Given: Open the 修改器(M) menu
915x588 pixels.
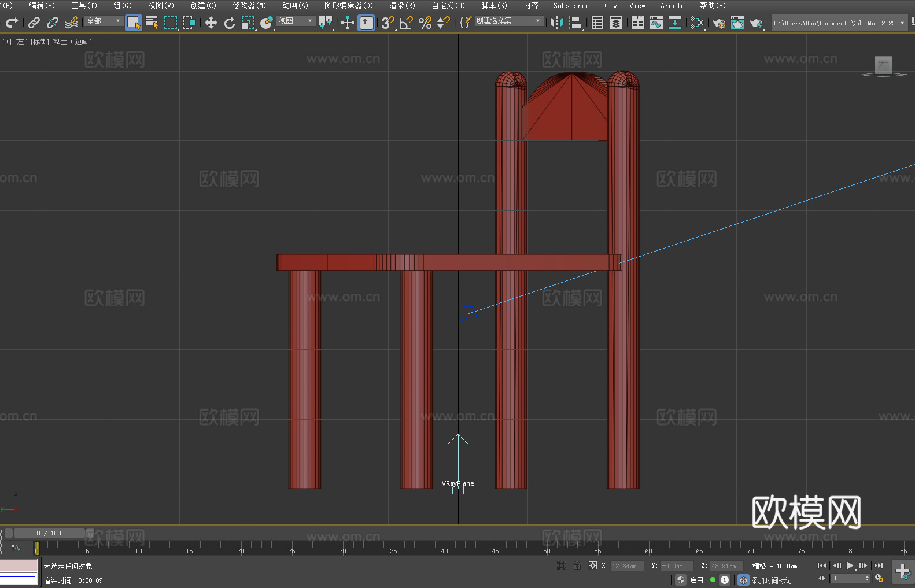Looking at the screenshot, I should pyautogui.click(x=249, y=5).
